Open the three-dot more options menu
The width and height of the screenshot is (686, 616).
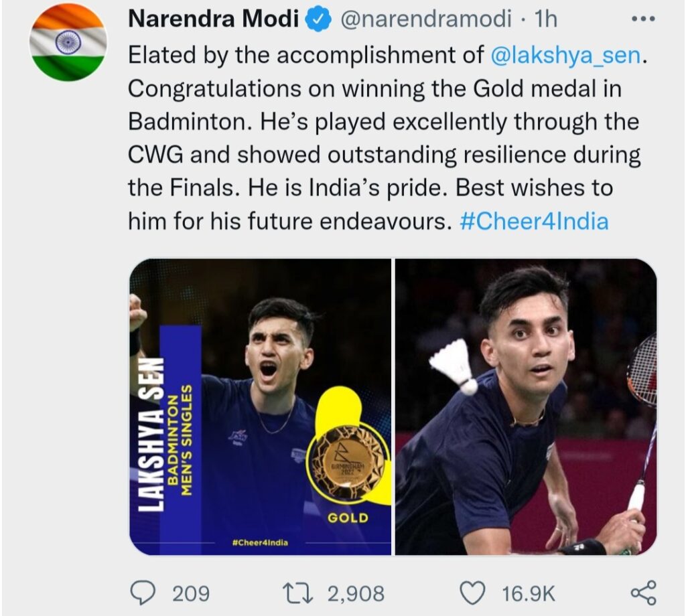(x=643, y=19)
